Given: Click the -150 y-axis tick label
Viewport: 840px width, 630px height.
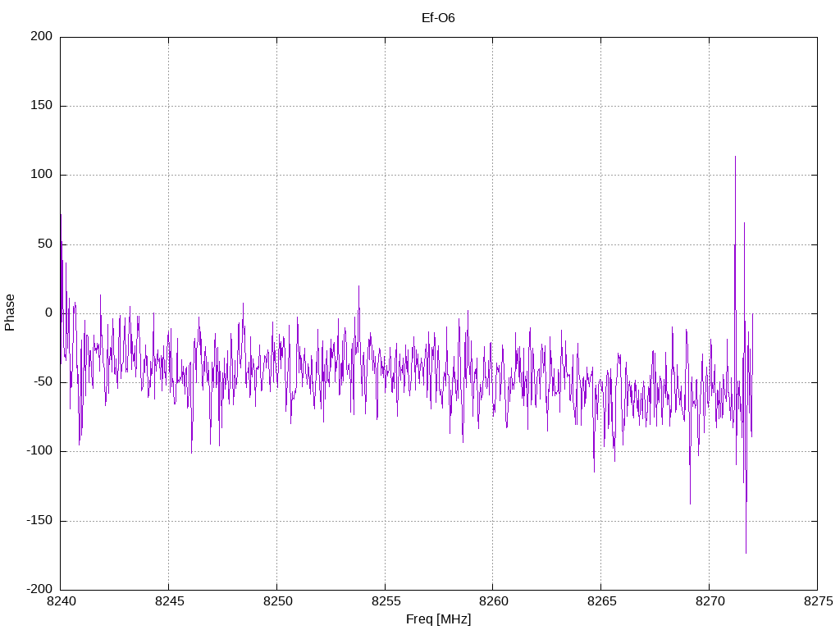Looking at the screenshot, I should point(39,520).
